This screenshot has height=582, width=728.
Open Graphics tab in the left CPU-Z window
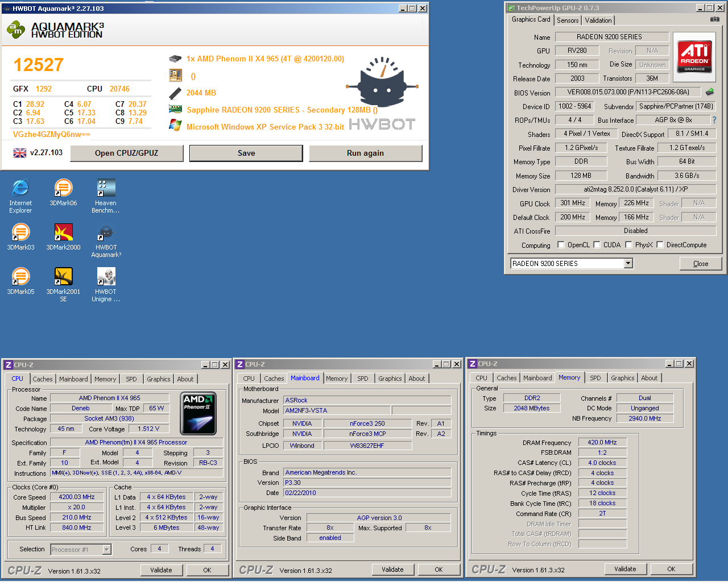point(159,379)
